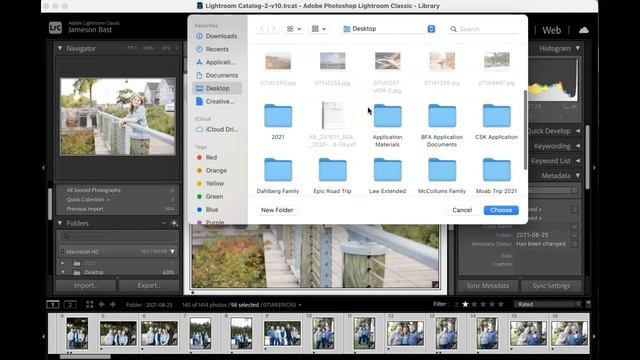Viewport: 640px width, 360px height.
Task: Collapse the Metadata panel
Action: coord(578,176)
